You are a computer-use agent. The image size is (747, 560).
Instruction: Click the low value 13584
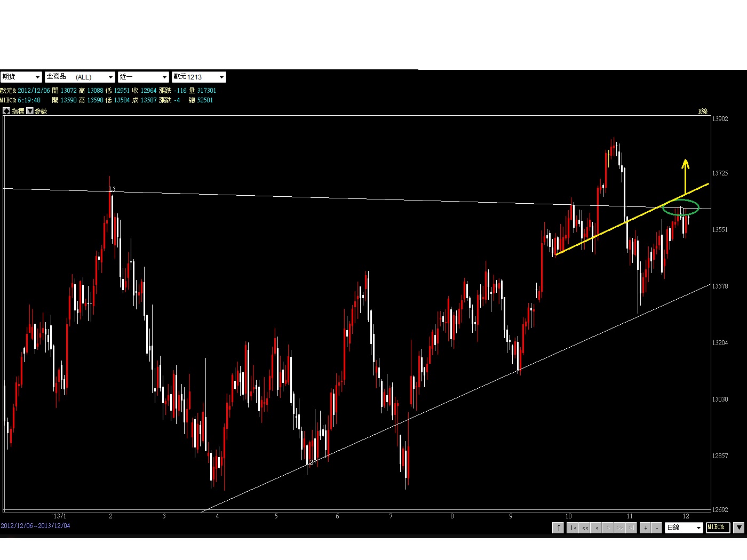pos(122,100)
